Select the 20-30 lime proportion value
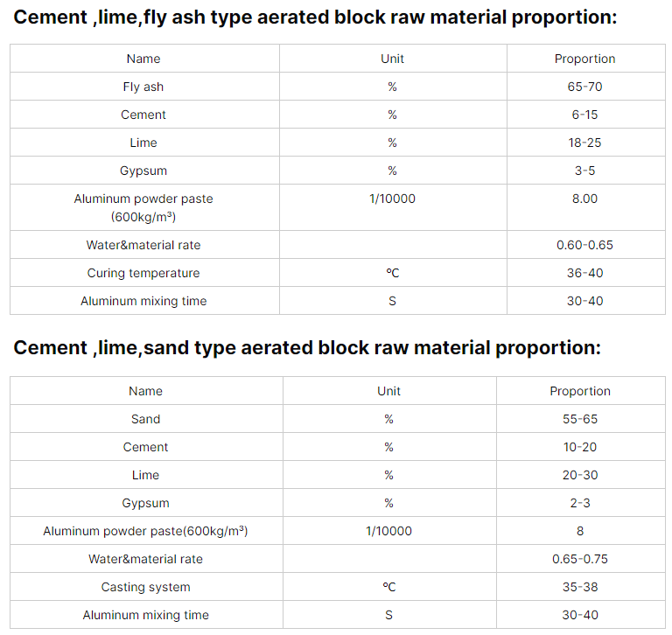The width and height of the screenshot is (672, 635). pyautogui.click(x=580, y=475)
